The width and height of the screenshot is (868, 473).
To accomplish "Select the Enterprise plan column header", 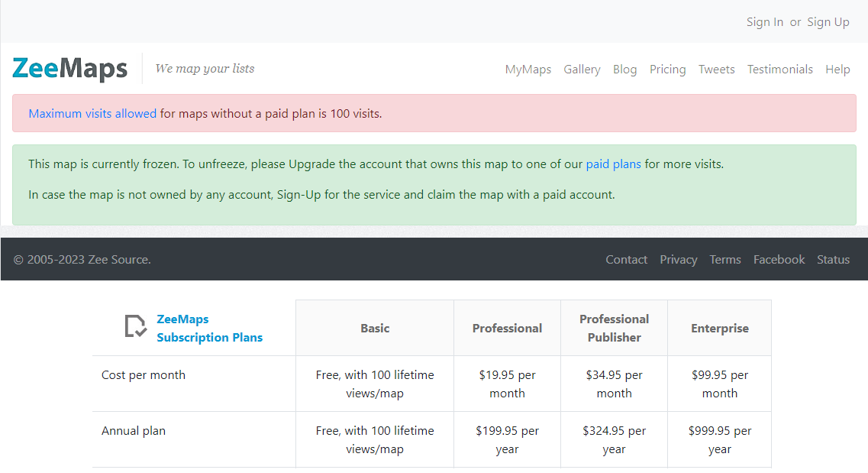I will (x=720, y=328).
